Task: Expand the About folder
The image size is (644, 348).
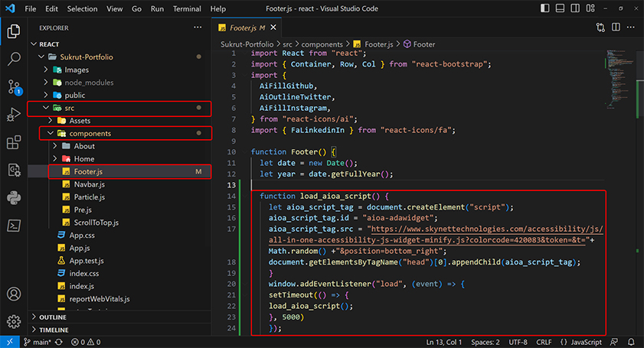Action: 119,146
